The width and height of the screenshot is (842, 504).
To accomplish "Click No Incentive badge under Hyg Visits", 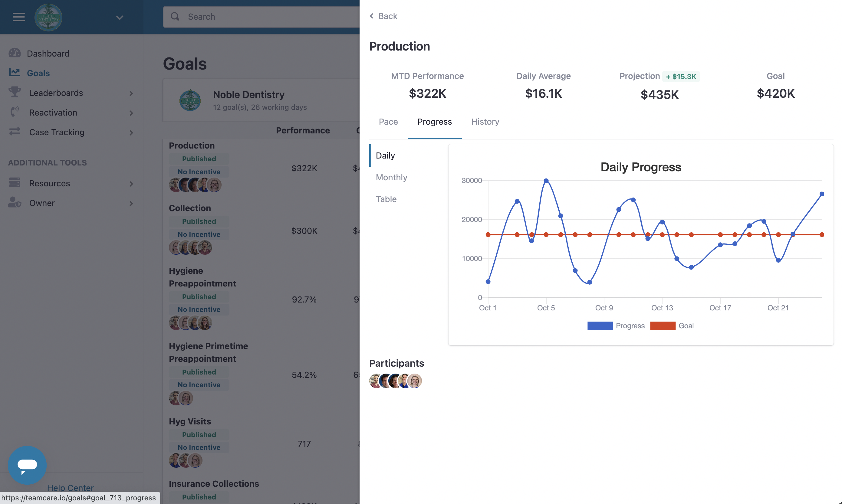I will pos(199,447).
